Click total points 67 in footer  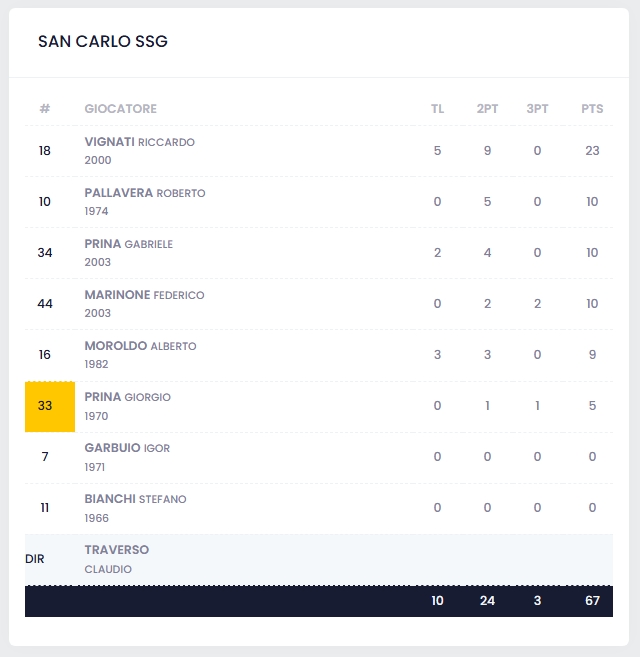click(592, 601)
